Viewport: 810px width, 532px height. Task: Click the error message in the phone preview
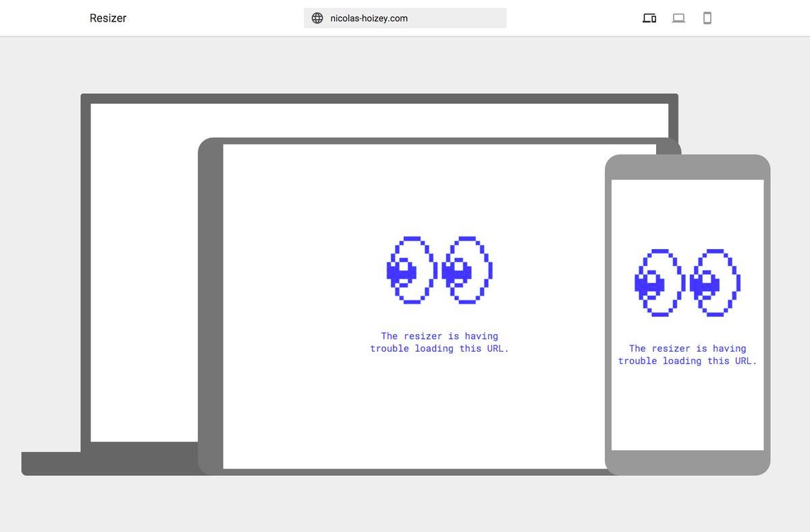pyautogui.click(x=687, y=354)
